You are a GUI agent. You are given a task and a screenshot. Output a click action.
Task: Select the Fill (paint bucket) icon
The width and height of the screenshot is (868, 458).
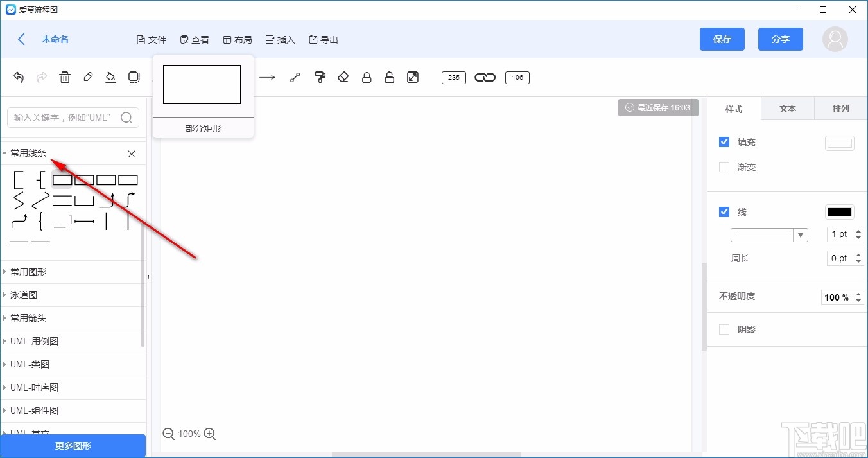point(110,77)
